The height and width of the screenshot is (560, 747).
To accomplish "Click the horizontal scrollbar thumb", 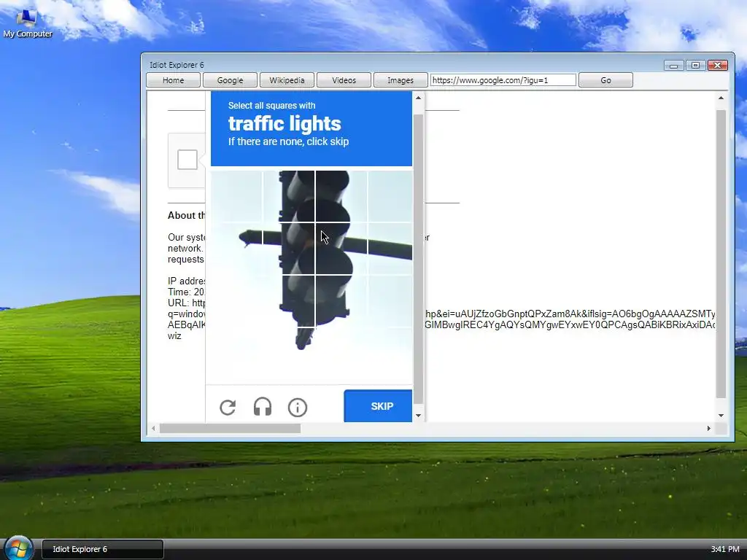I will (230, 428).
